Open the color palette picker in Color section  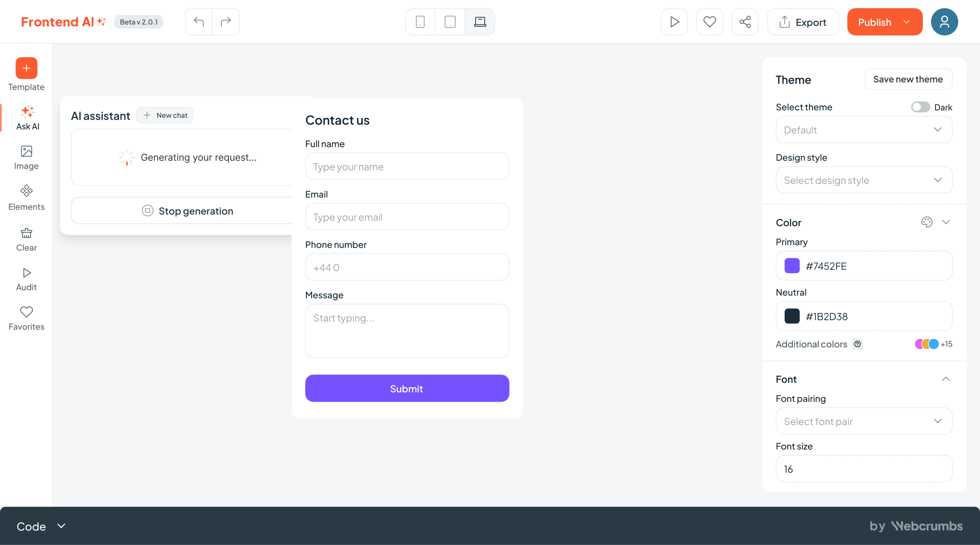tap(927, 222)
